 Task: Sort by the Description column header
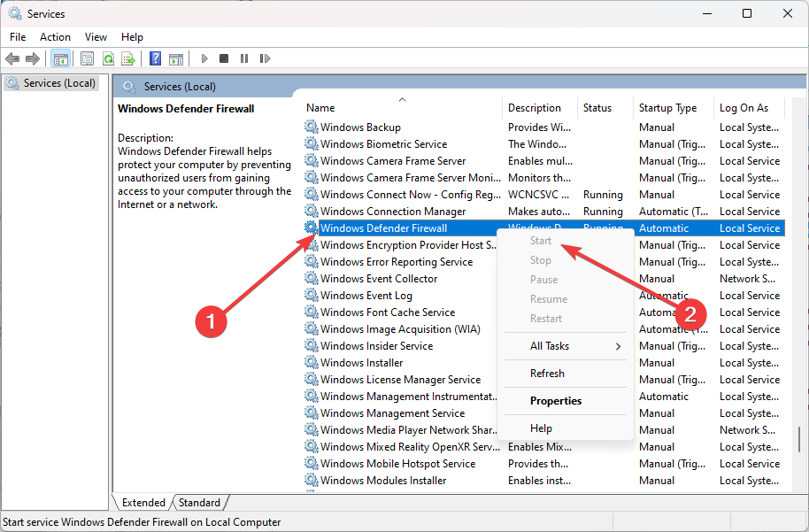point(540,108)
